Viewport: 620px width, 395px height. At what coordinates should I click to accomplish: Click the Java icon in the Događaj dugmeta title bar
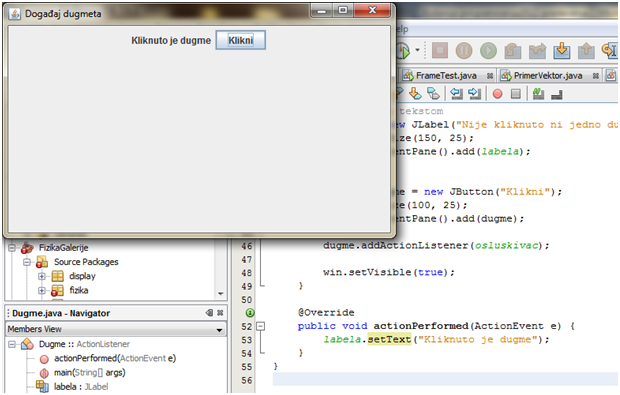(x=15, y=14)
